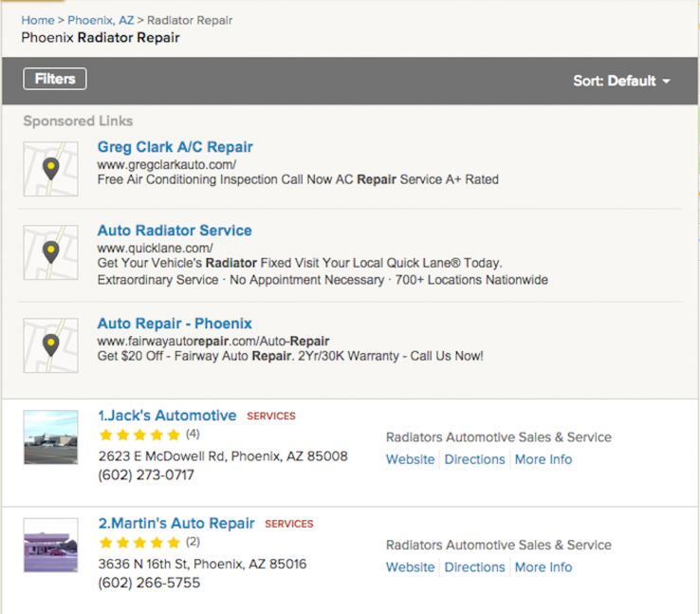
Task: Click Jack's Automotive five-star rating
Action: (x=139, y=435)
